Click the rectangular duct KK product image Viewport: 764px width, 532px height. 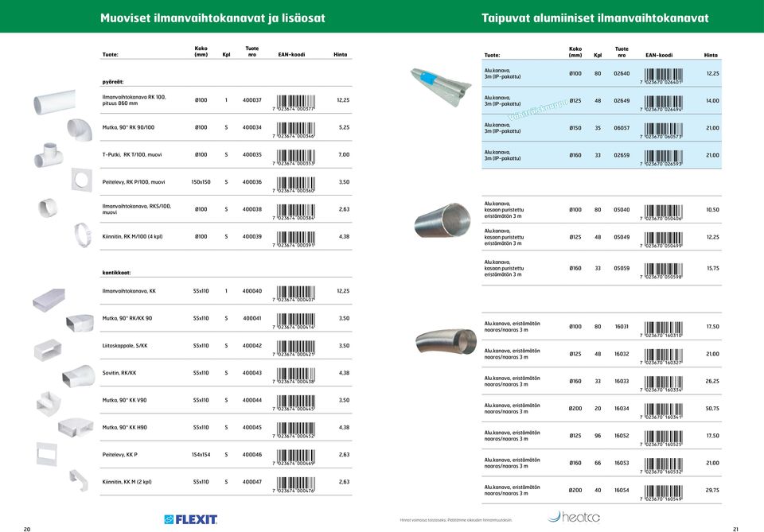pos(49,299)
